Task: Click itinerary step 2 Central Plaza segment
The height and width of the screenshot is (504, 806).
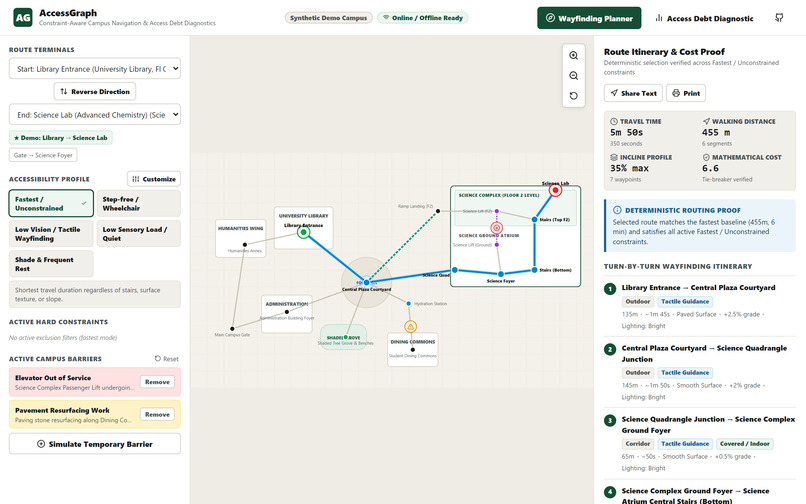Action: pos(699,372)
